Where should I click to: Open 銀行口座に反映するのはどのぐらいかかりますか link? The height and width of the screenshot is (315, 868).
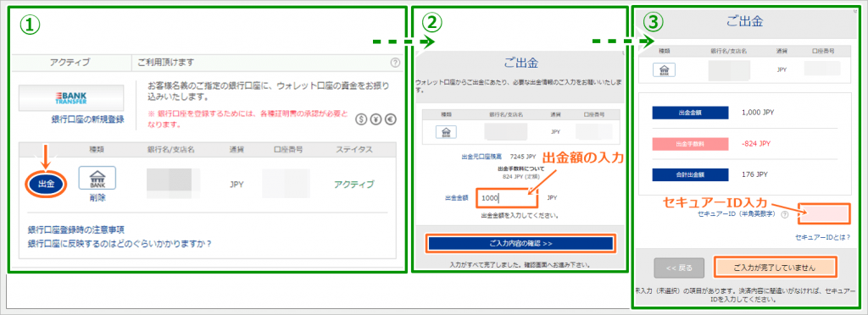(120, 243)
